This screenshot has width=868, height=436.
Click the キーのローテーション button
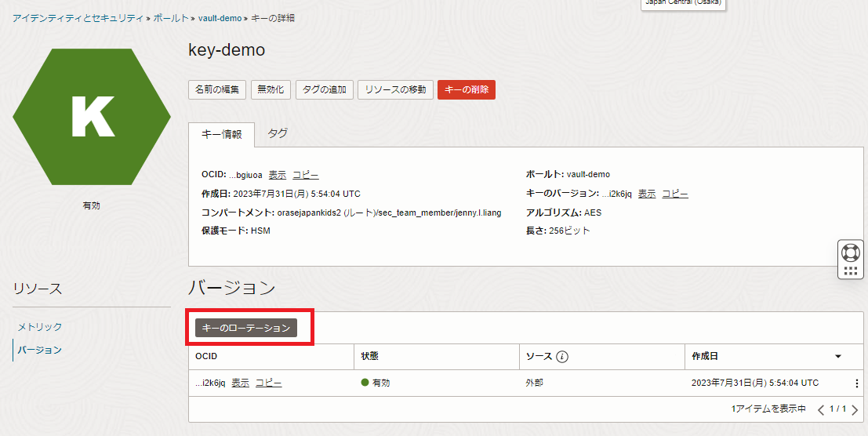click(246, 328)
